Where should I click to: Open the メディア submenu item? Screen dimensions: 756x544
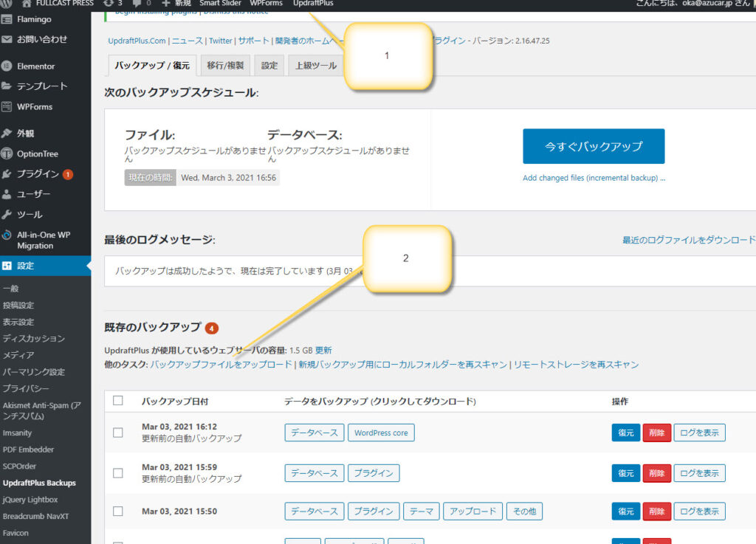pos(18,355)
